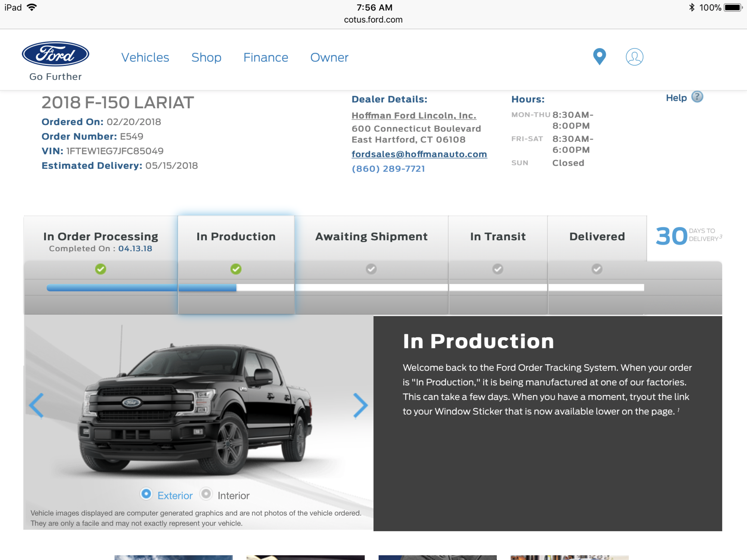The width and height of the screenshot is (747, 560).
Task: Click the previous arrow on the vehicle carousel
Action: (36, 405)
